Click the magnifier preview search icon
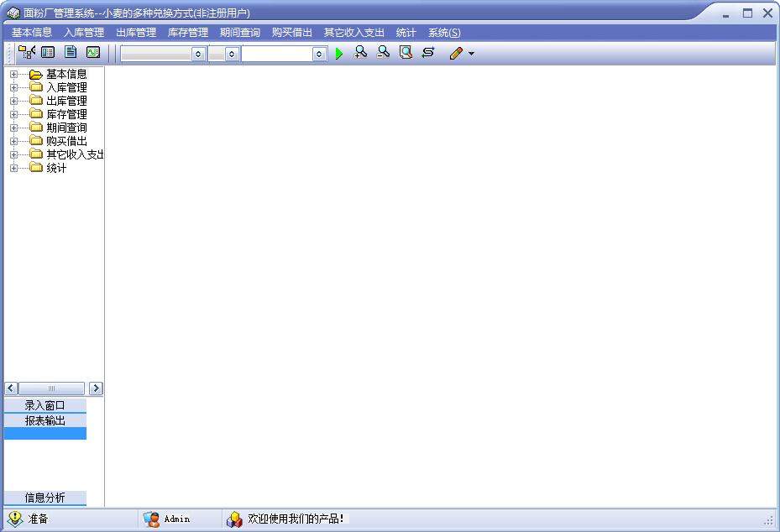This screenshot has height=532, width=780. (406, 53)
